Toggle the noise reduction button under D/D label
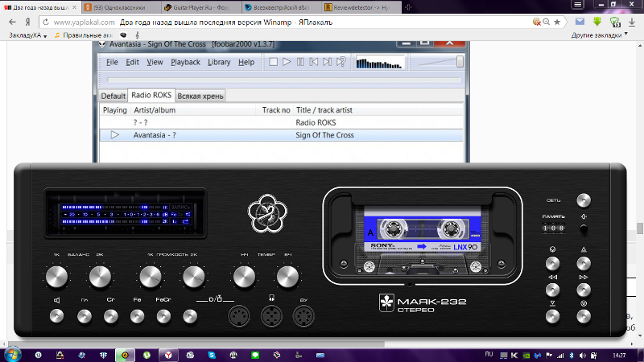 point(190,316)
